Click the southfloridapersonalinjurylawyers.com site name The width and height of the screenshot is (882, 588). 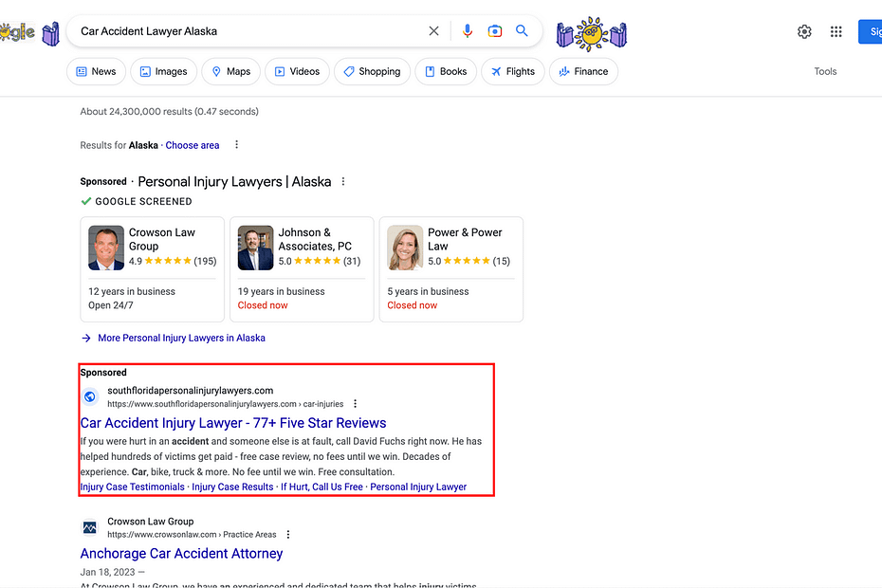tap(190, 391)
